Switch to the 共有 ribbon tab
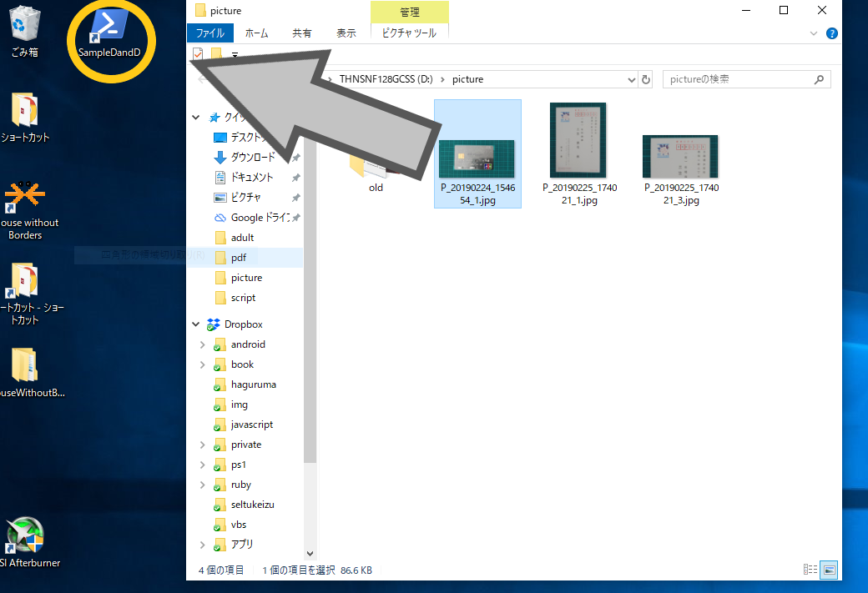 (301, 33)
